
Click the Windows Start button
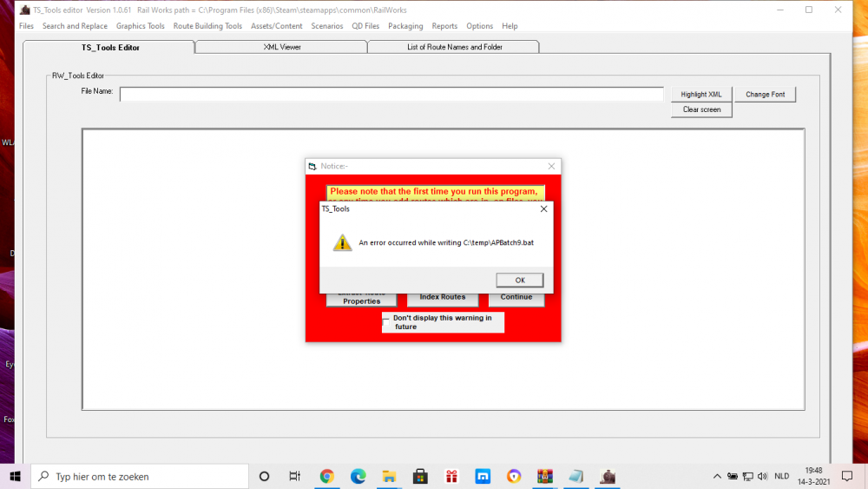(15, 476)
